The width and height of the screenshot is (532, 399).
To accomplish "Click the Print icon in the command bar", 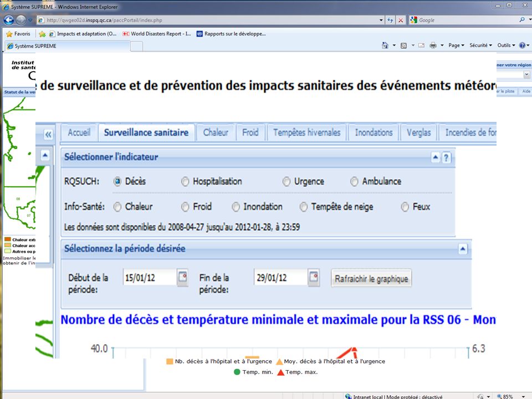I will (x=433, y=45).
